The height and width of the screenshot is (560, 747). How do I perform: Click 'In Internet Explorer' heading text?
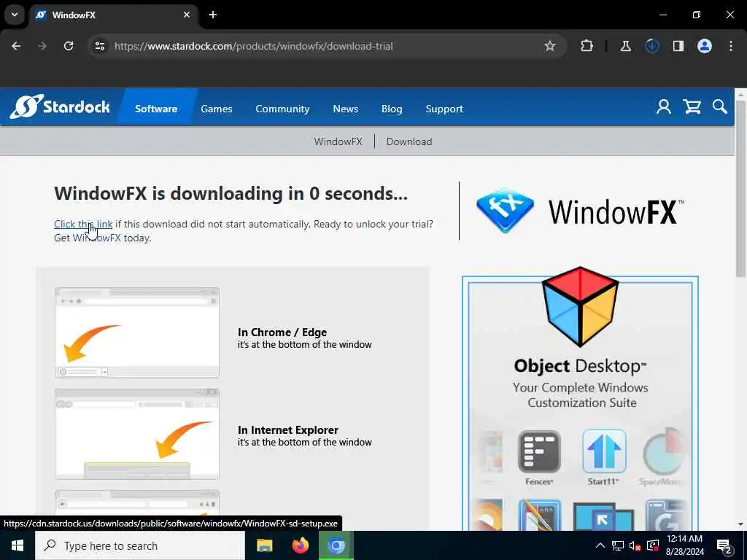pos(287,429)
